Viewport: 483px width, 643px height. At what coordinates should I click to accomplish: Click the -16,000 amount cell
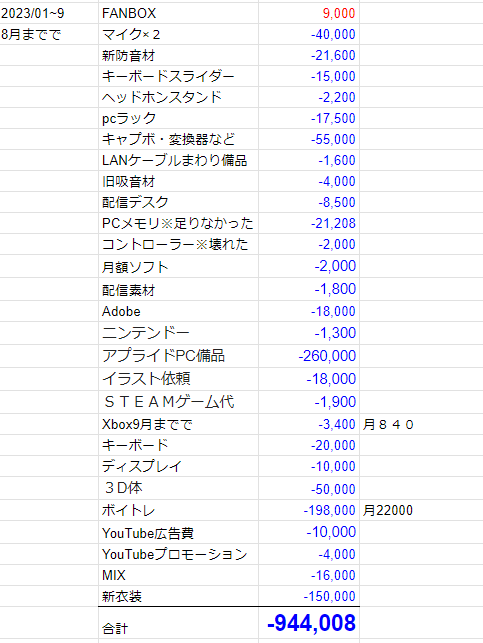tap(309, 575)
